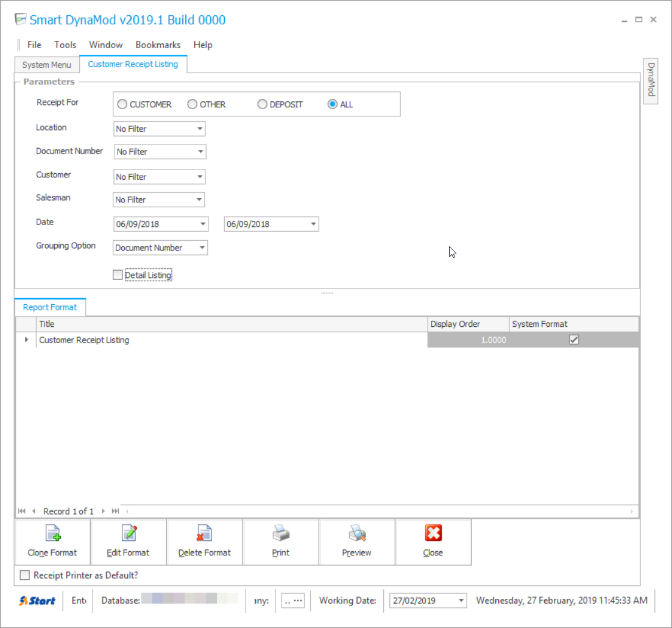The height and width of the screenshot is (628, 672).
Task: Click the date and time in status bar
Action: (562, 600)
